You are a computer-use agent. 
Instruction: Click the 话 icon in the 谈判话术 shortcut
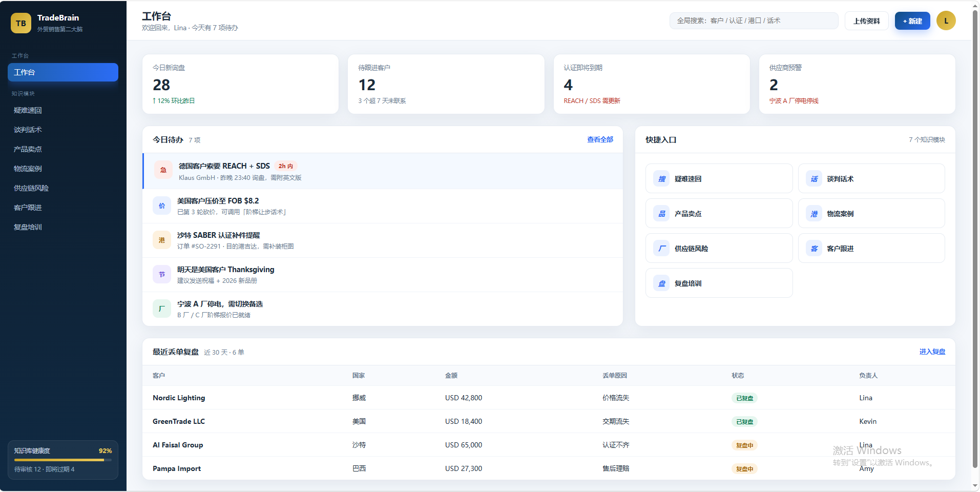pyautogui.click(x=814, y=179)
